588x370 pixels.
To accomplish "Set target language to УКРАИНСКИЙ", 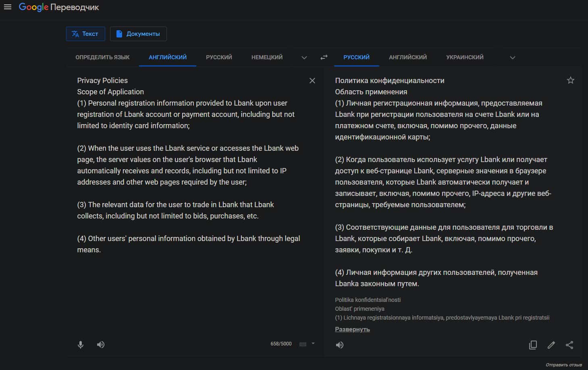I will click(x=465, y=57).
